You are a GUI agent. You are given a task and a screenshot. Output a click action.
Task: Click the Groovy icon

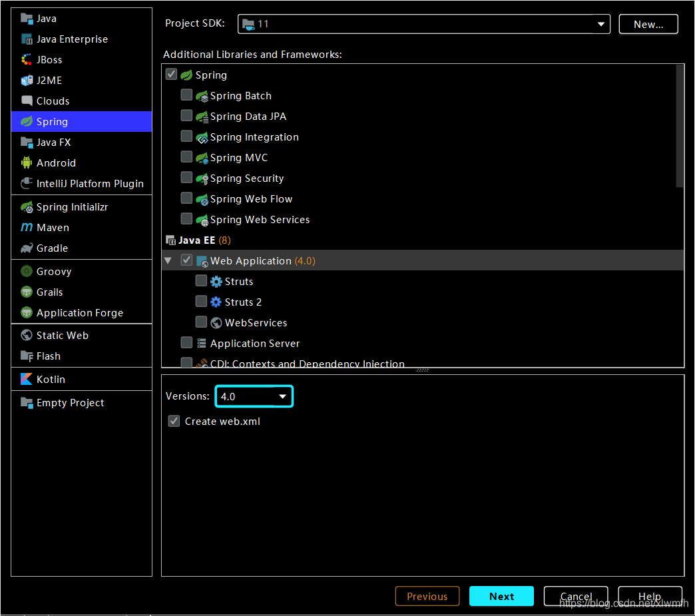(27, 272)
